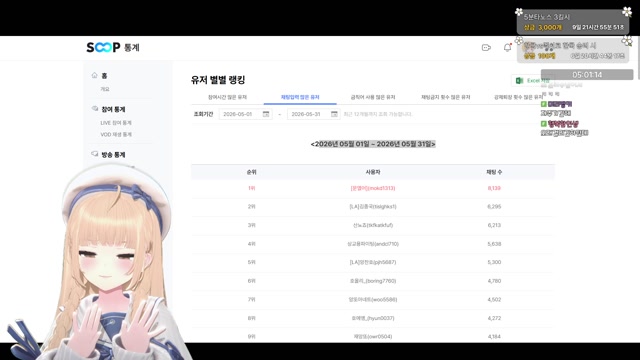The width and height of the screenshot is (640, 360).
Task: Click the SOOP 통계 logo
Action: tap(113, 47)
